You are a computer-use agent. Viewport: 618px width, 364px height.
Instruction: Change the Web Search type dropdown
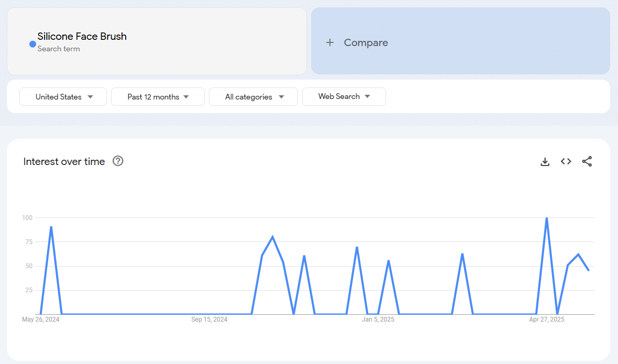coord(344,96)
